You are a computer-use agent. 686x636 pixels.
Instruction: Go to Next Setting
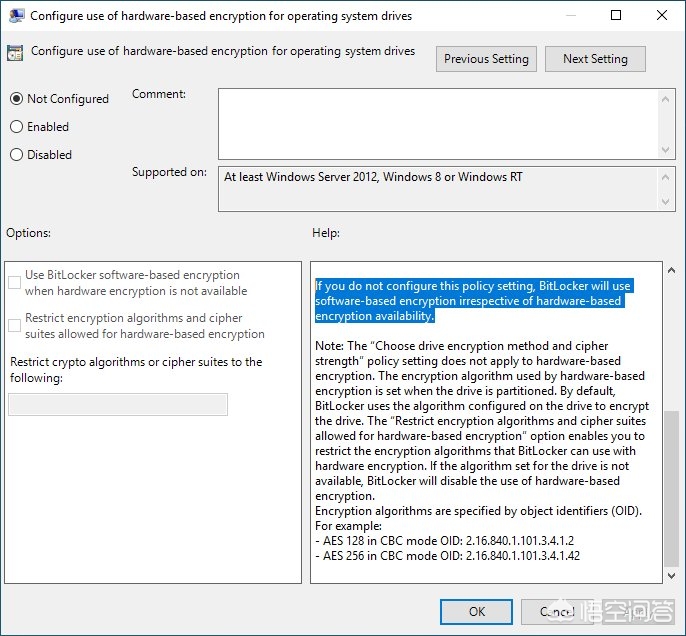[x=595, y=59]
